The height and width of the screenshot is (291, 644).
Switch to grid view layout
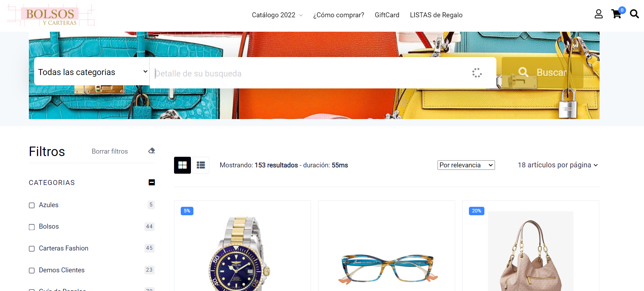(182, 165)
